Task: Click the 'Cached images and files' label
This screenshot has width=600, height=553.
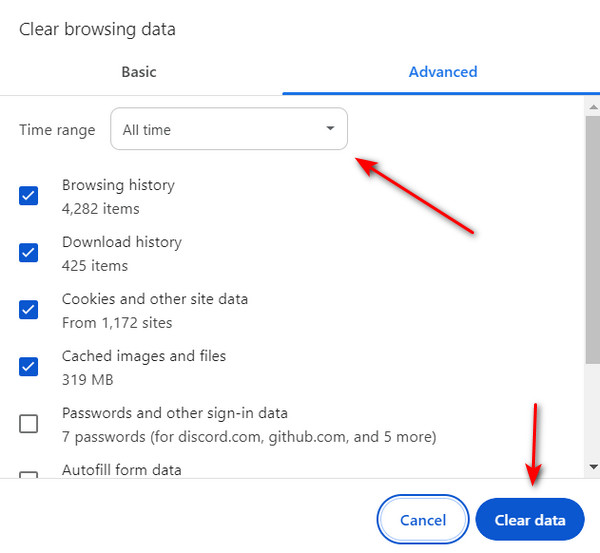Action: coord(144,356)
